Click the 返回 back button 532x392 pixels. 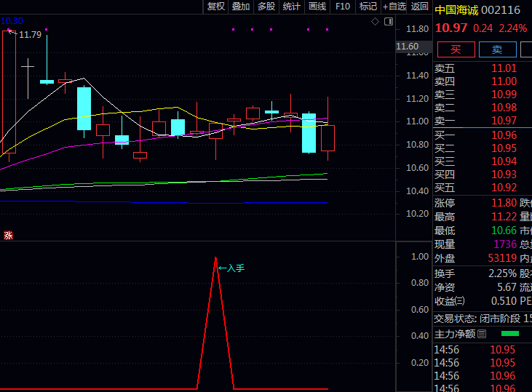pos(420,7)
